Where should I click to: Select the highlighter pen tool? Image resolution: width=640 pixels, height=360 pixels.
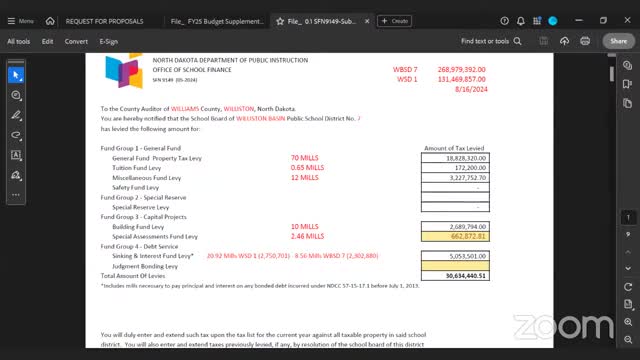pos(16,115)
